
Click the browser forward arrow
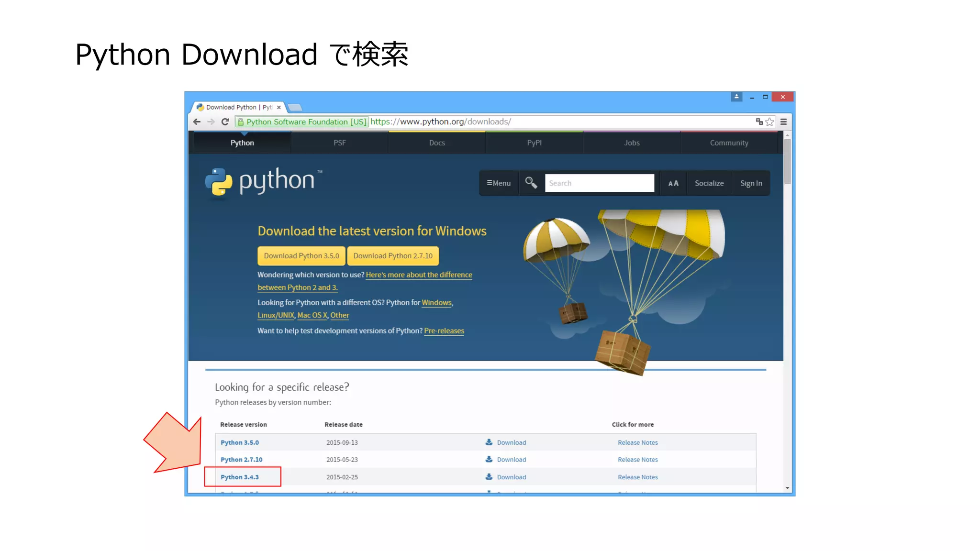point(211,122)
